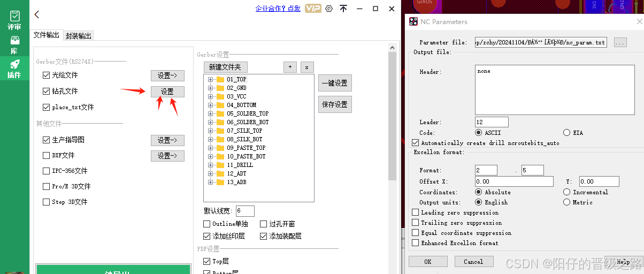Click the VIP badge icon

click(313, 9)
